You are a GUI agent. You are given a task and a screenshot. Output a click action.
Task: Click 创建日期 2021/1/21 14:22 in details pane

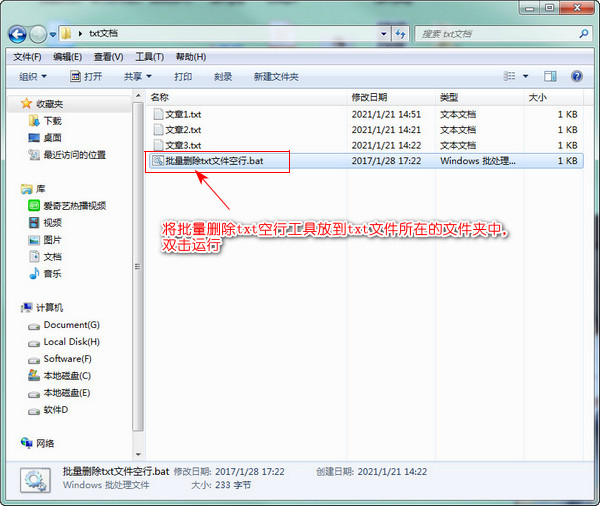point(371,472)
